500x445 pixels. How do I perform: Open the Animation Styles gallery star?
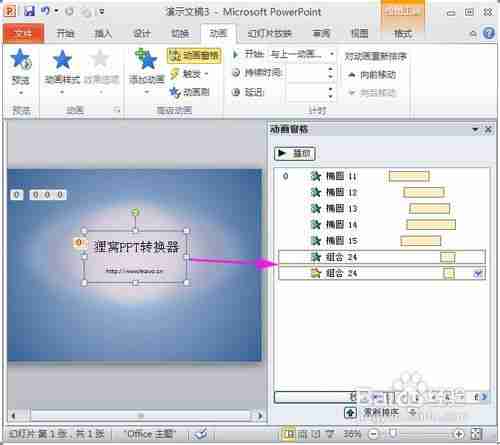pos(62,59)
